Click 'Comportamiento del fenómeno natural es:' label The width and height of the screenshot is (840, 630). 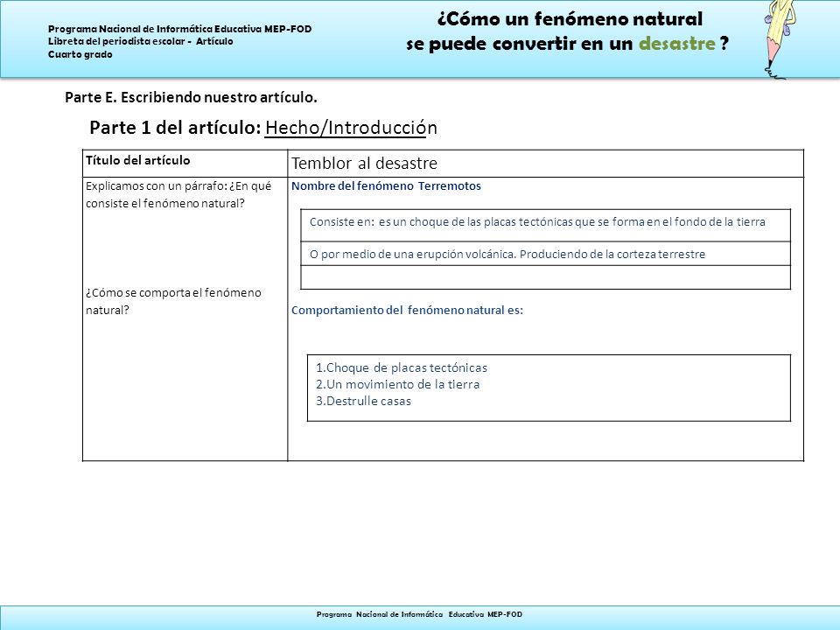(x=407, y=310)
